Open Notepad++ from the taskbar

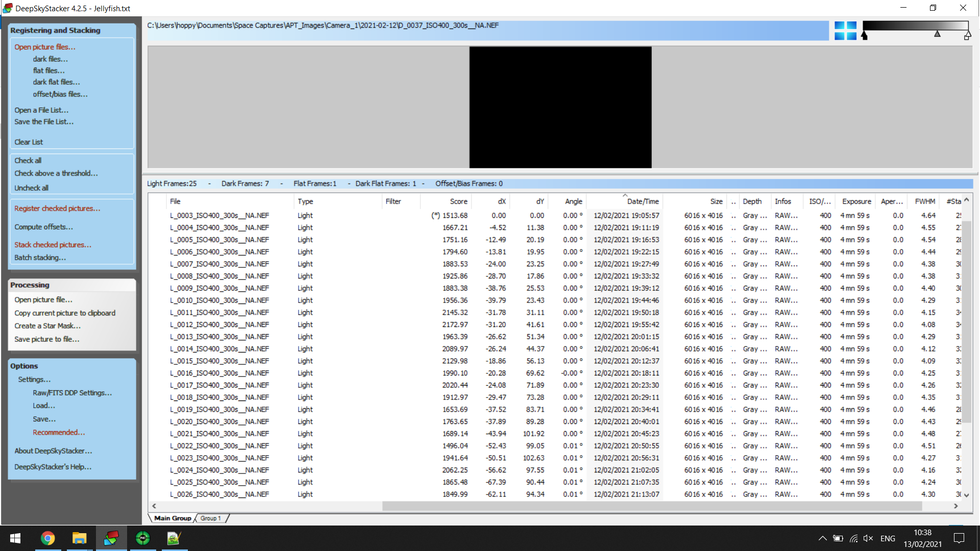174,538
